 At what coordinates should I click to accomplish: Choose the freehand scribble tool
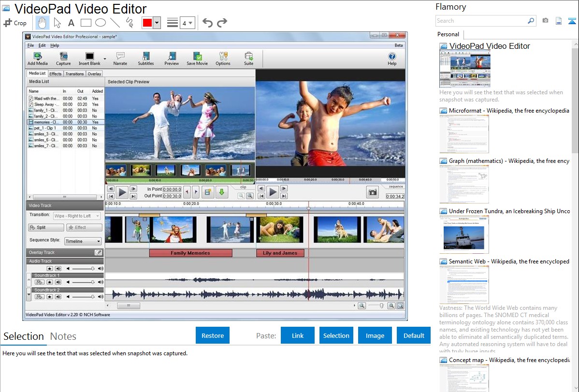(x=129, y=23)
